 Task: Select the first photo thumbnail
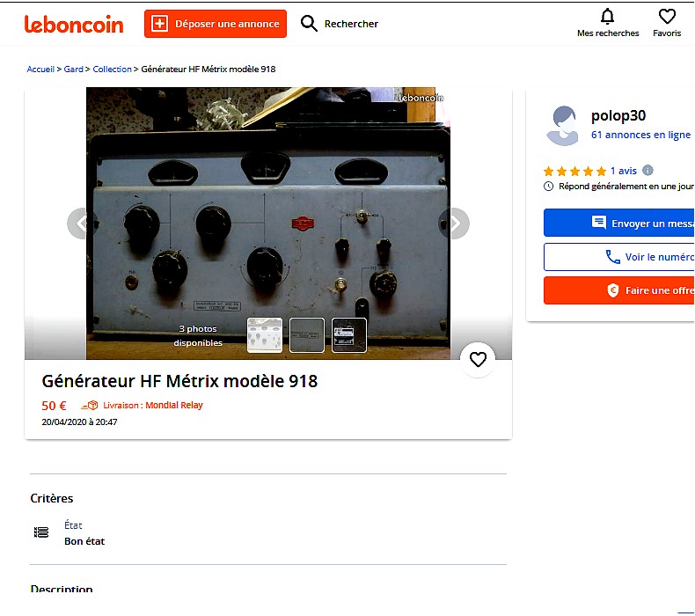265,335
